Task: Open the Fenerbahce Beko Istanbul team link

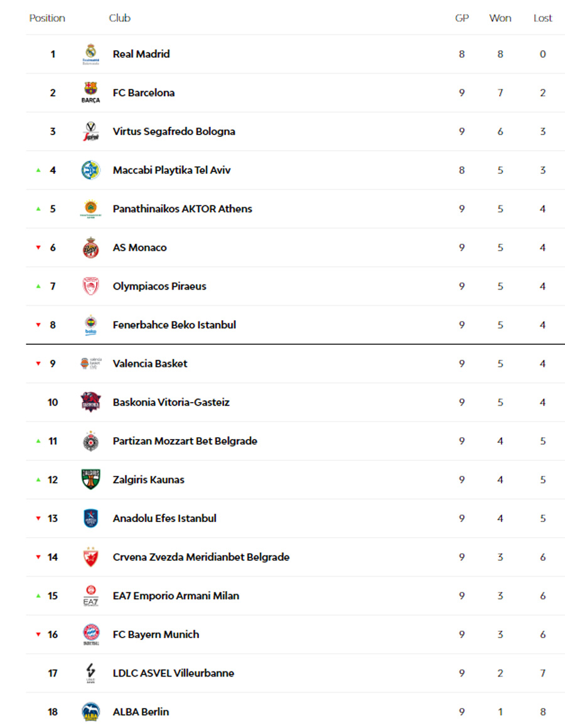Action: (x=174, y=325)
